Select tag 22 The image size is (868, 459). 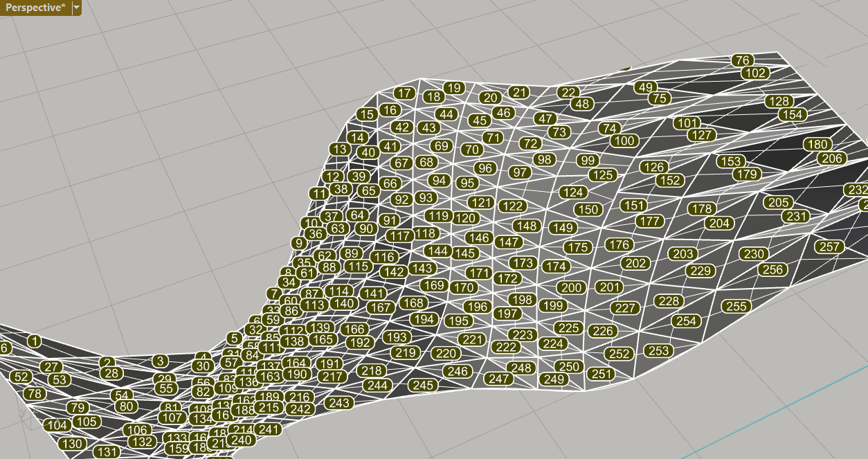568,92
